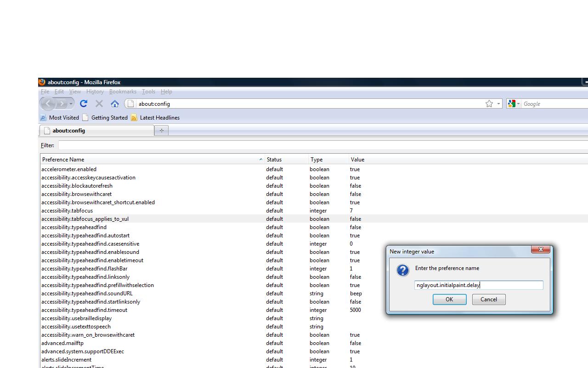The image size is (588, 368).
Task: Open the location bar history dropdown
Action: click(498, 103)
